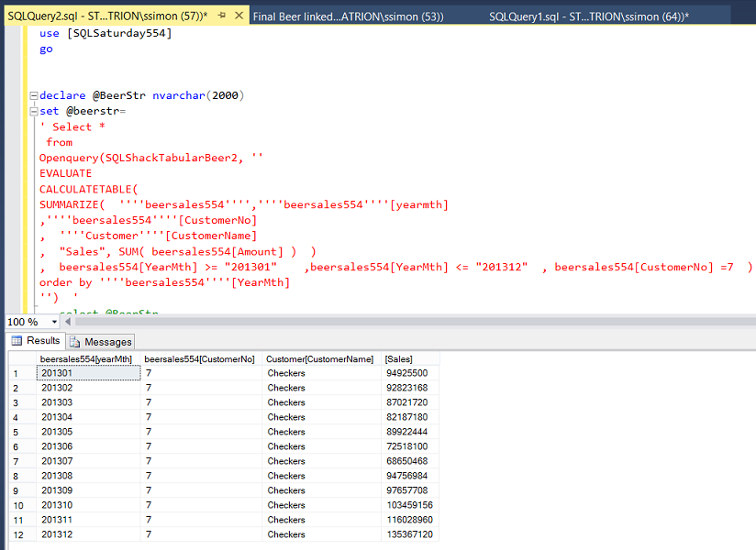
Task: Place cursor on the 'use [SQLSaturday554]' line
Action: [x=106, y=33]
